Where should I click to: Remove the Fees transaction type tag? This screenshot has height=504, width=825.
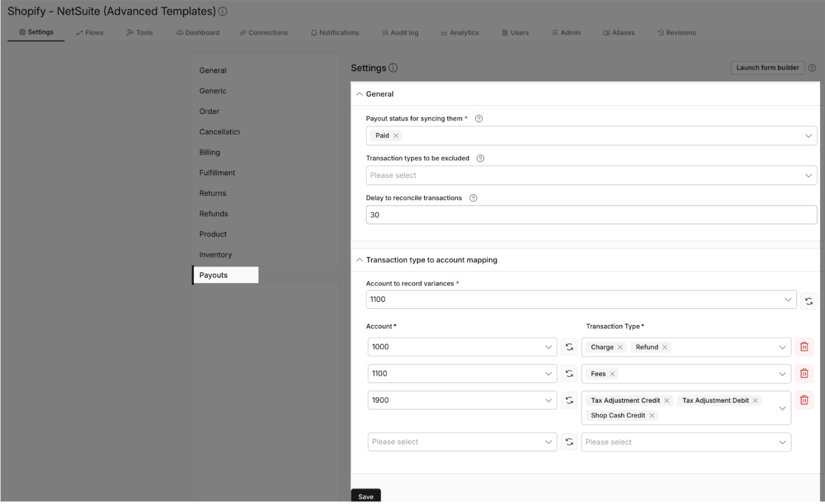tap(612, 374)
